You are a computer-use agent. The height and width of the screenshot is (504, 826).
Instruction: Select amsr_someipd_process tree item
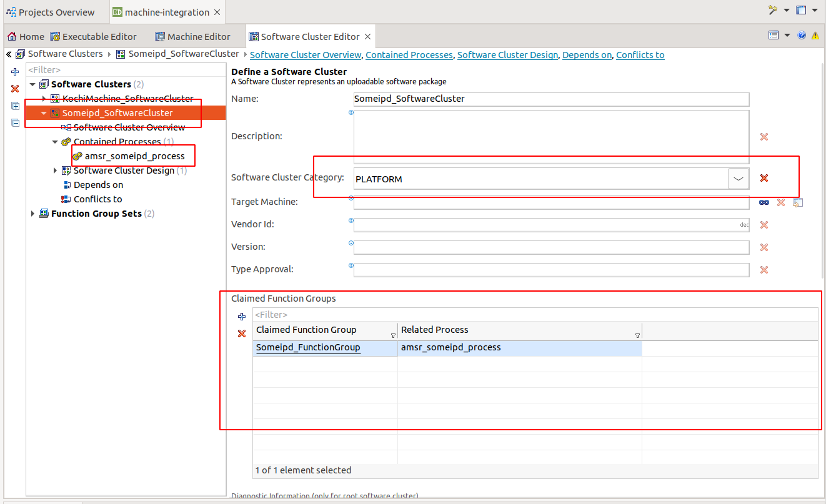pos(134,156)
